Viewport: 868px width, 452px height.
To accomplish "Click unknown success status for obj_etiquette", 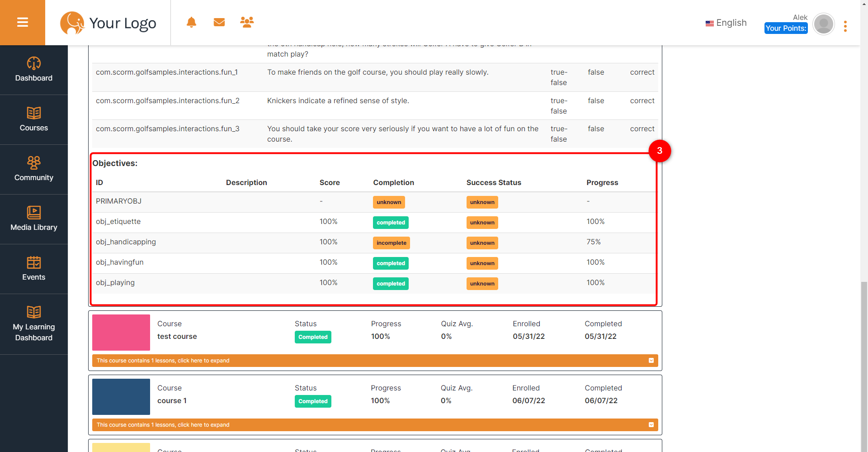I will click(x=482, y=223).
